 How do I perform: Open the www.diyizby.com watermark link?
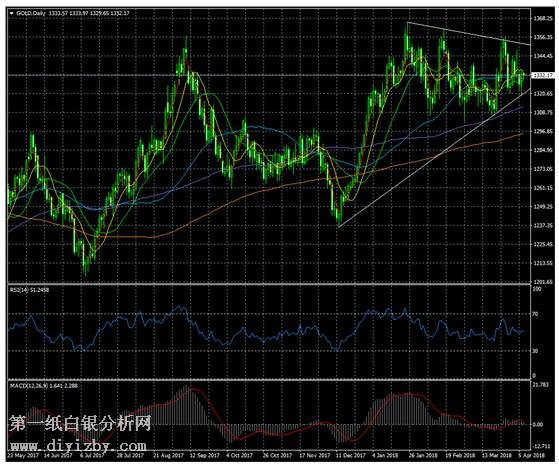click(x=78, y=446)
